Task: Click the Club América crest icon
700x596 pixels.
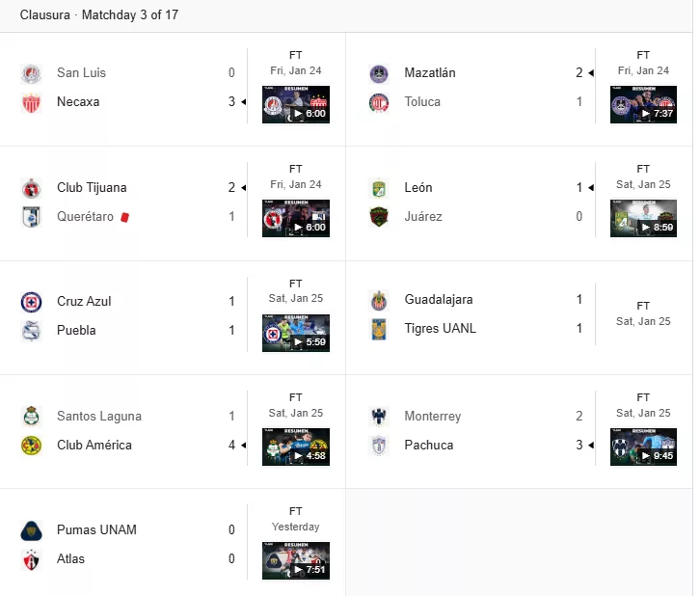Action: (x=31, y=446)
